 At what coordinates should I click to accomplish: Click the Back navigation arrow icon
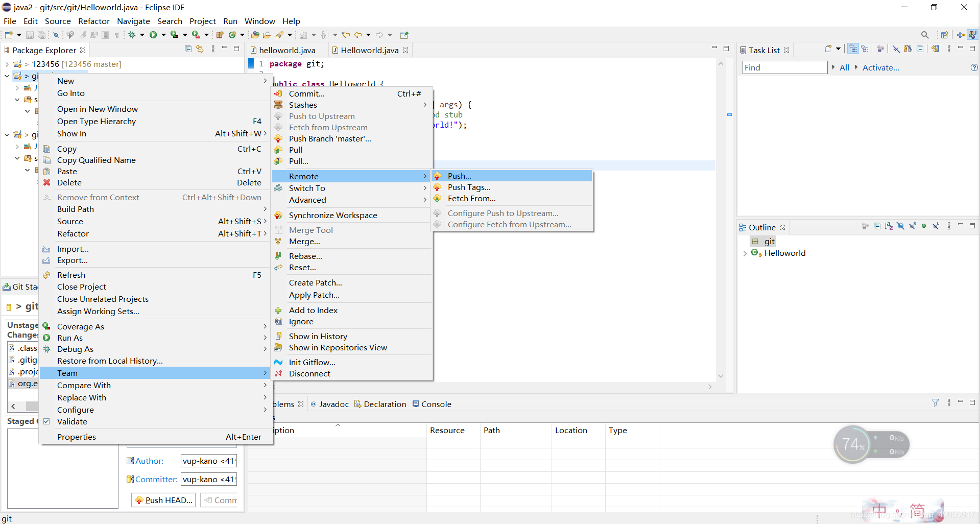pyautogui.click(x=358, y=35)
